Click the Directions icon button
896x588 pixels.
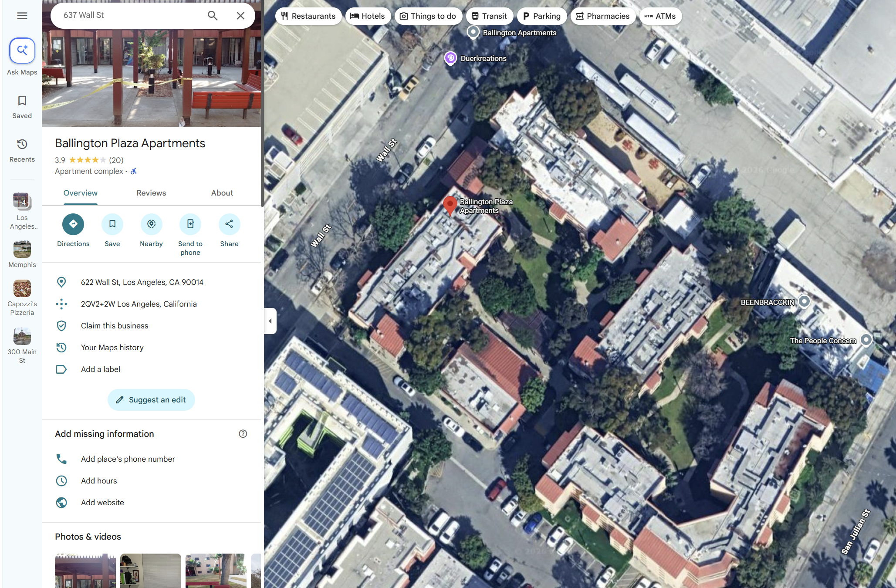pos(73,224)
